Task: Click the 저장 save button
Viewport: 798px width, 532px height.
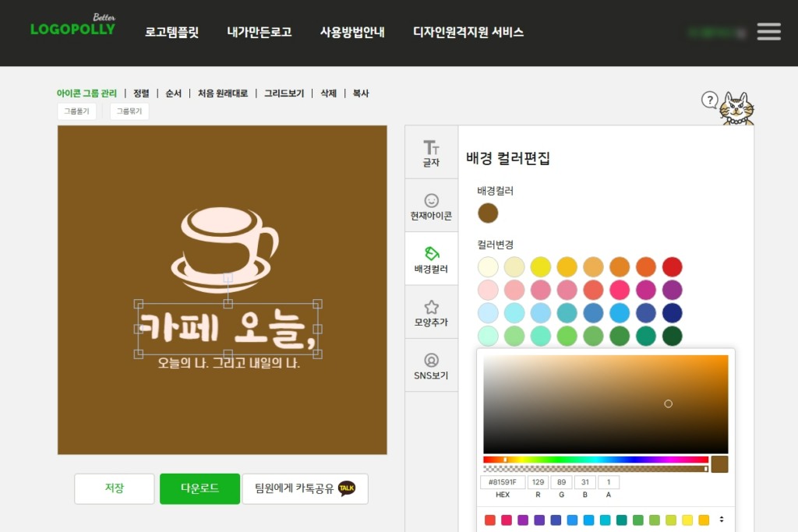Action: tap(115, 488)
